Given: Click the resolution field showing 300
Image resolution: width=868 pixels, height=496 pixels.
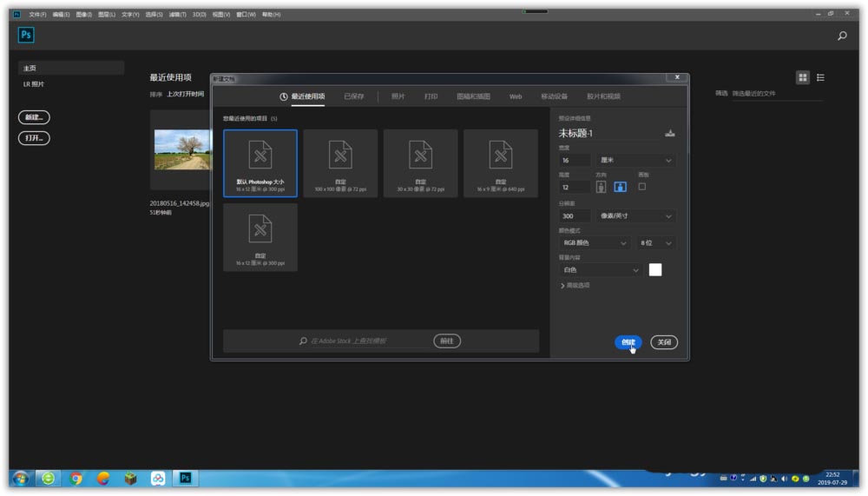Looking at the screenshot, I should 575,216.
